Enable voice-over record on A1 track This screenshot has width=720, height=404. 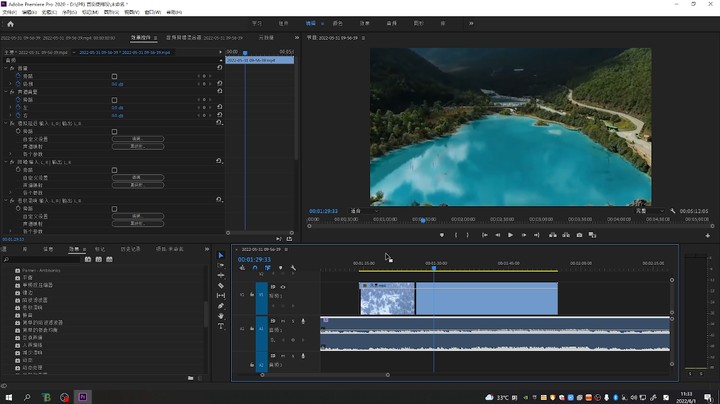pyautogui.click(x=303, y=321)
